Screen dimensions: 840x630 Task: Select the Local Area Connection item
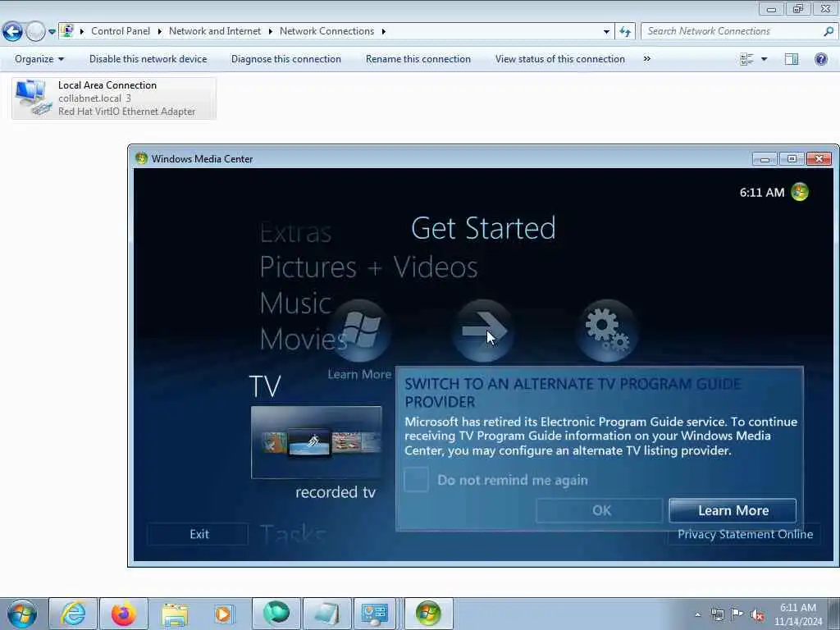pos(114,98)
